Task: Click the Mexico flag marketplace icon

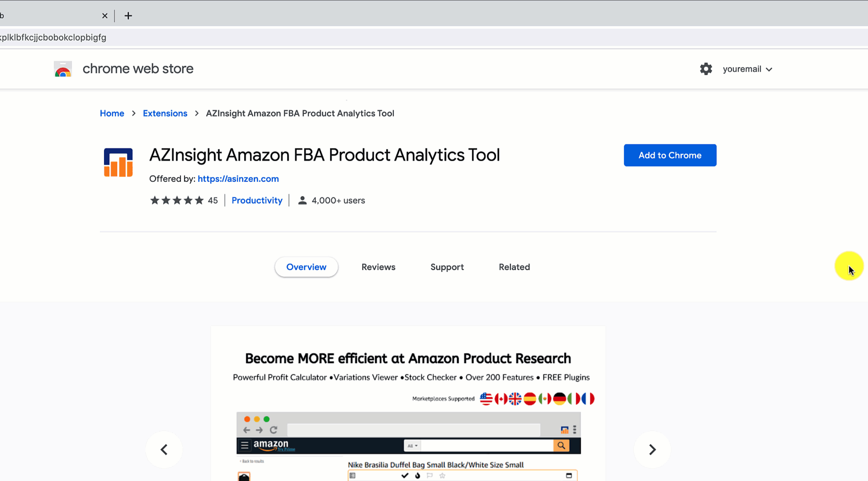Action: click(x=545, y=399)
